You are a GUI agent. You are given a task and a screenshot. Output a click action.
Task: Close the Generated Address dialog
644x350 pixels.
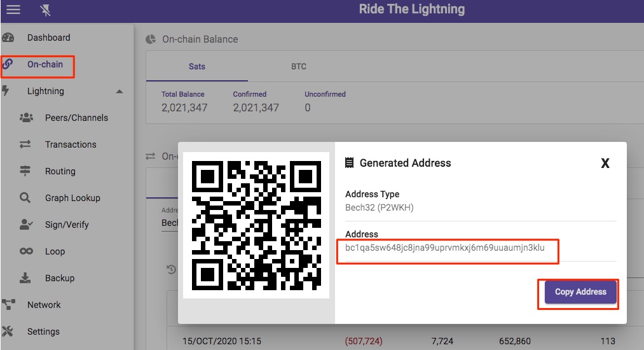pos(605,164)
